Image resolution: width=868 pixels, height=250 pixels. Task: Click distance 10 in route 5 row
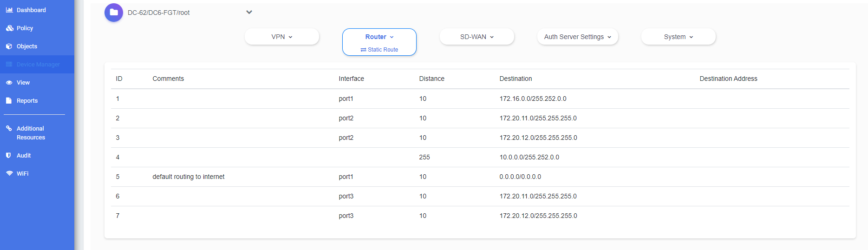(423, 177)
